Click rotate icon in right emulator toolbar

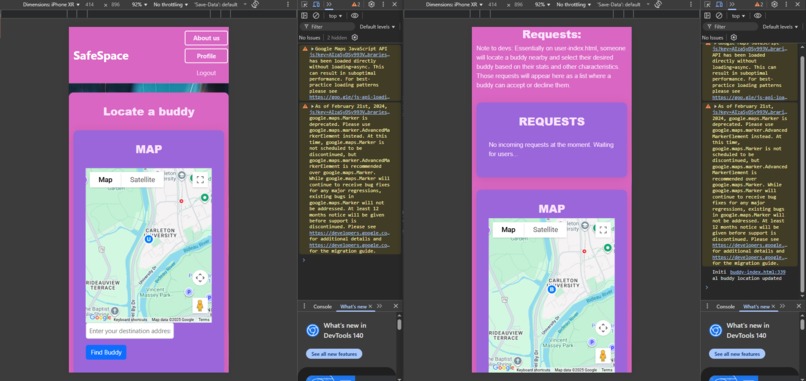[x=658, y=4]
